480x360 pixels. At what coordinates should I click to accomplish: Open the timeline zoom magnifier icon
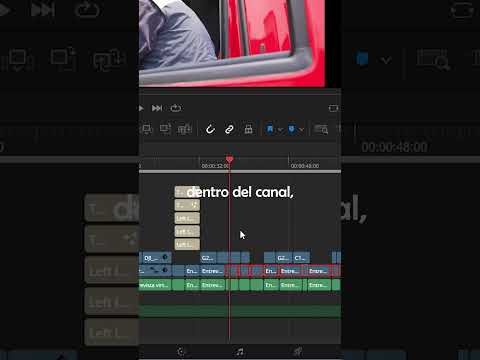pyautogui.click(x=321, y=129)
